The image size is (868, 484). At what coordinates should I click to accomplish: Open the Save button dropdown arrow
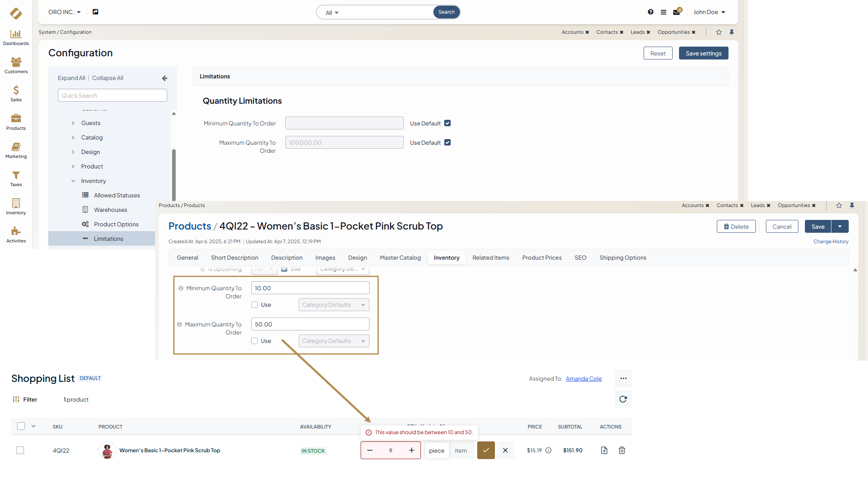840,226
